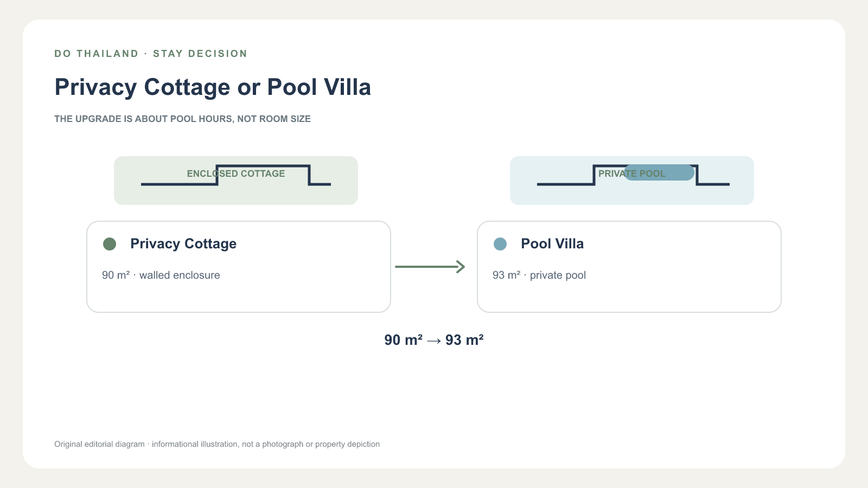Click the PRIVATE POOL label
Screen dimensions: 868x488
(631, 174)
